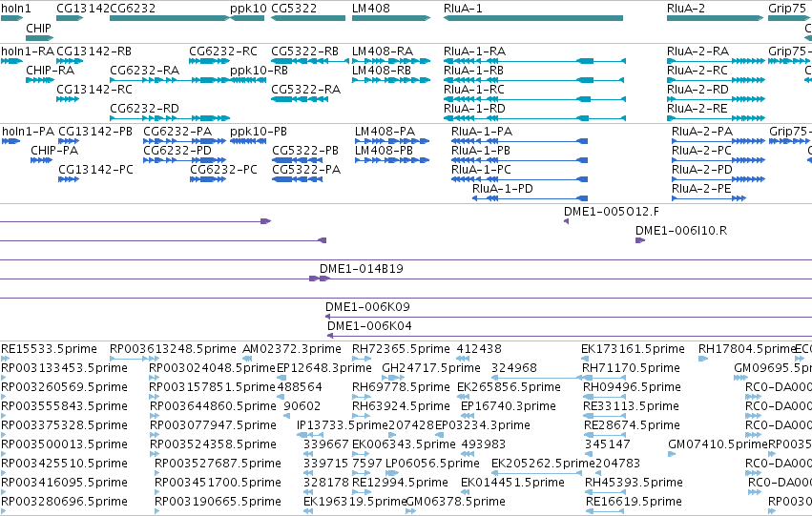Click transcript RluA-2-RE

pos(697,109)
